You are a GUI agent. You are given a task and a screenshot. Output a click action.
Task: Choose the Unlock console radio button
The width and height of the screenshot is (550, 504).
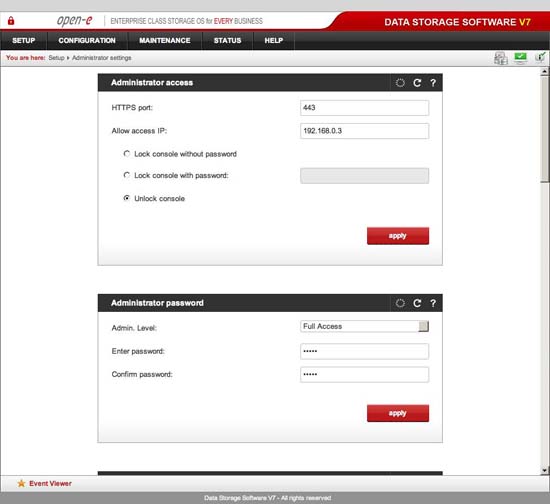pyautogui.click(x=127, y=198)
